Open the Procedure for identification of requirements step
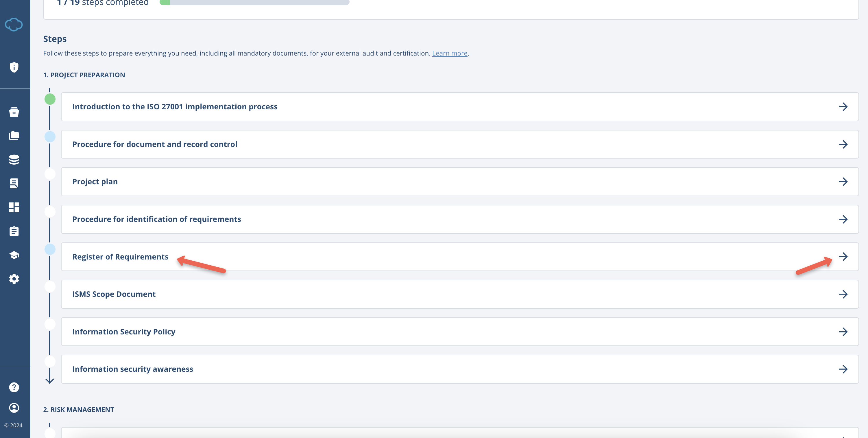Viewport: 868px width, 438px height. click(x=157, y=219)
